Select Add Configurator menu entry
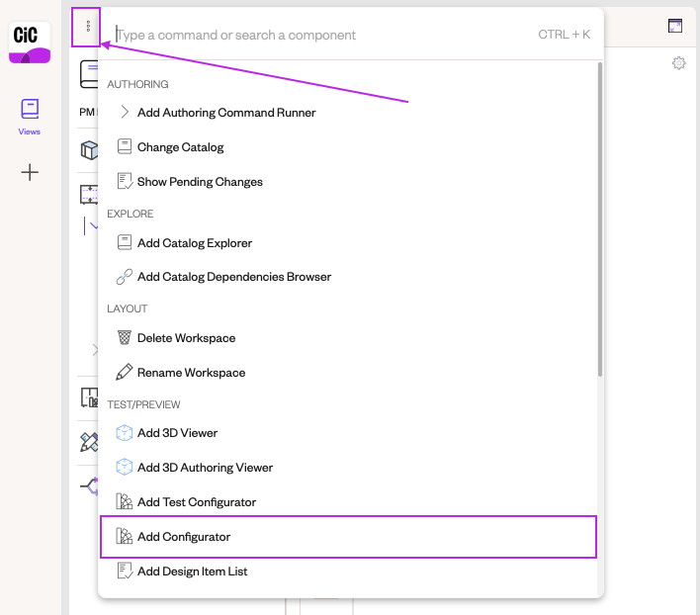The image size is (700, 615). (348, 537)
